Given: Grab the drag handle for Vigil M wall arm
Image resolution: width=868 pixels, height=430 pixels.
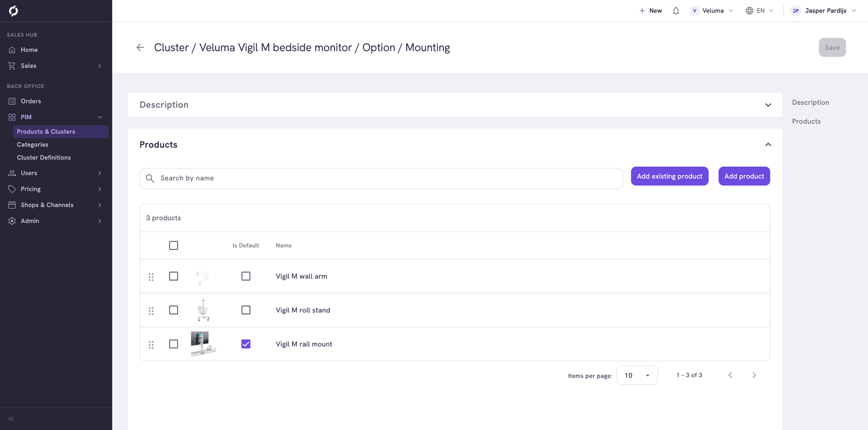Looking at the screenshot, I should [x=151, y=277].
